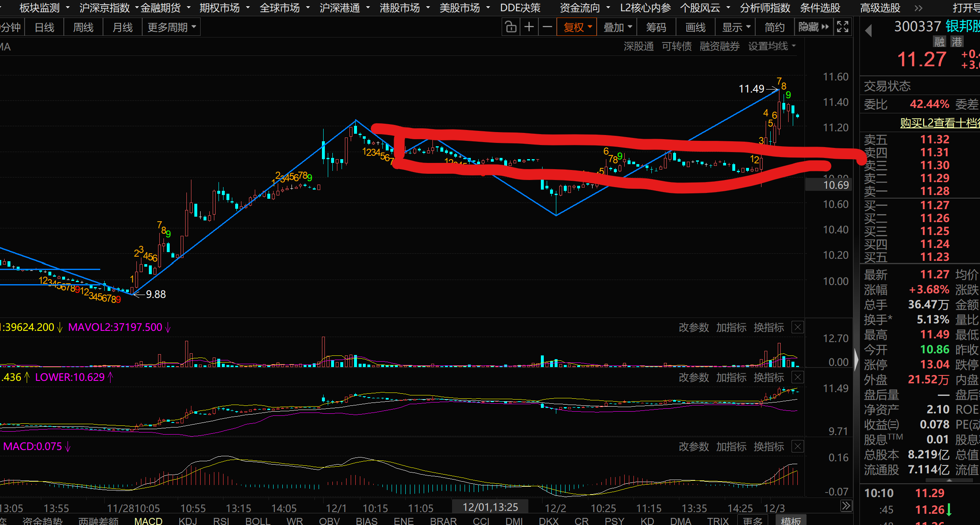Expand the 更多周期 period dropdown
Viewport: 980px width, 525px height.
[171, 27]
